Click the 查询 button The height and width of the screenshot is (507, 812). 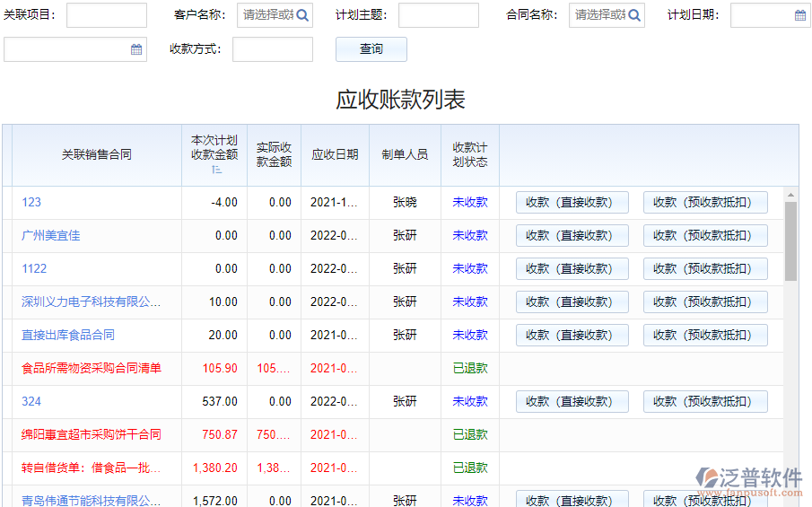tap(371, 49)
